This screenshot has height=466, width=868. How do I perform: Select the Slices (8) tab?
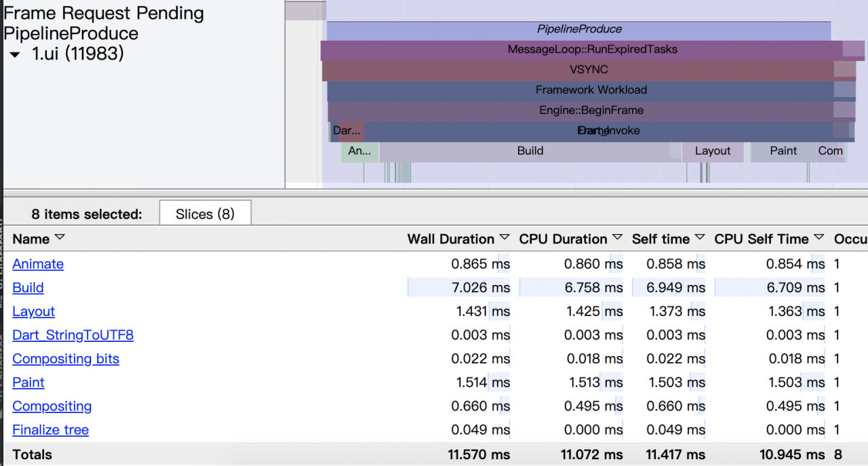(205, 214)
